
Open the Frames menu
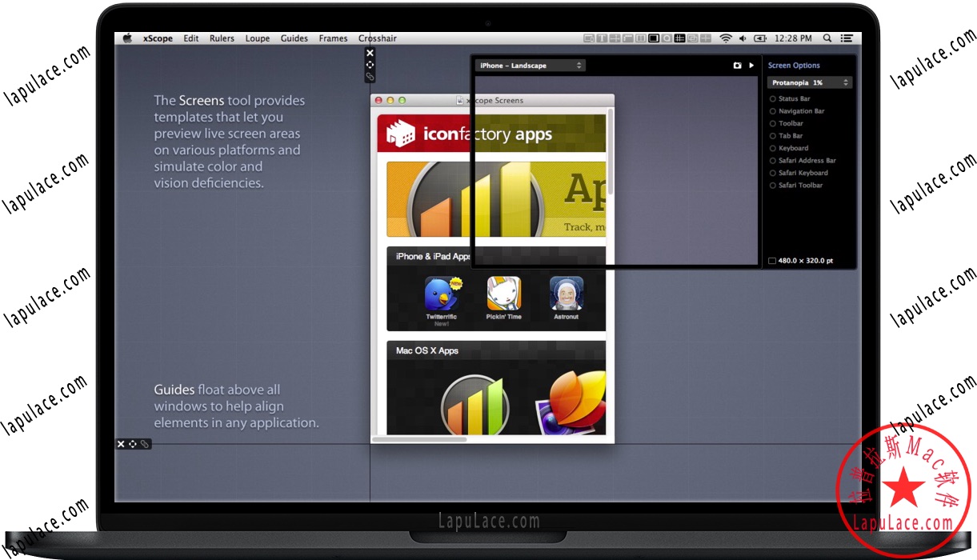333,38
